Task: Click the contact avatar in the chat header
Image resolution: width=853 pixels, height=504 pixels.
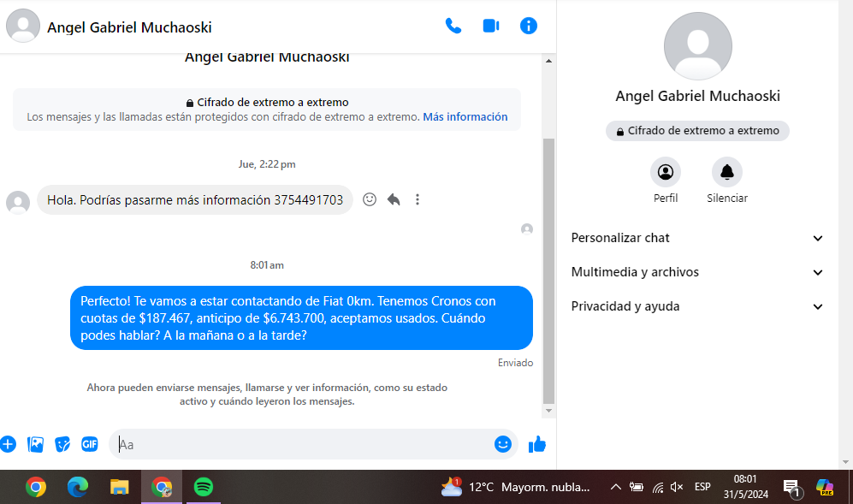Action: [23, 26]
